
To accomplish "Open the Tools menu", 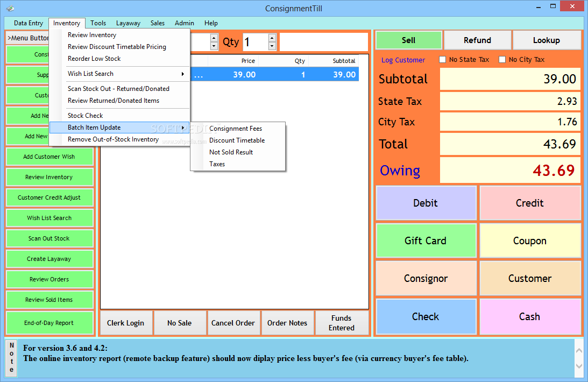I will [98, 23].
